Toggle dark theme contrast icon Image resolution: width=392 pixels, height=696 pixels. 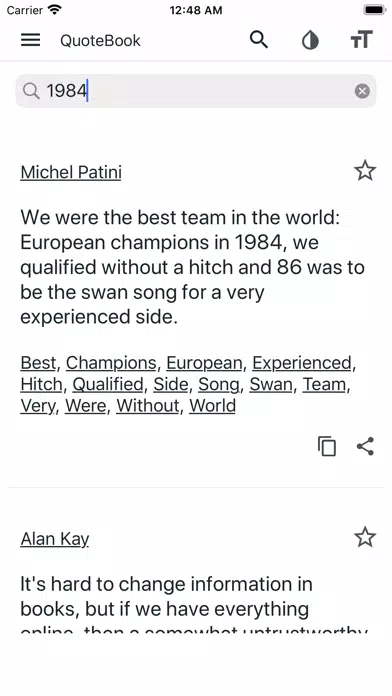tap(310, 40)
